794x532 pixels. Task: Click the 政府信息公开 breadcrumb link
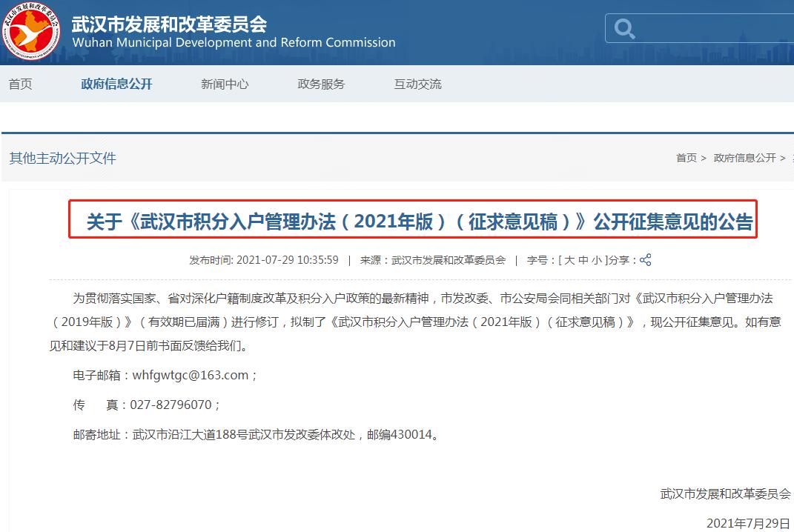[x=744, y=158]
